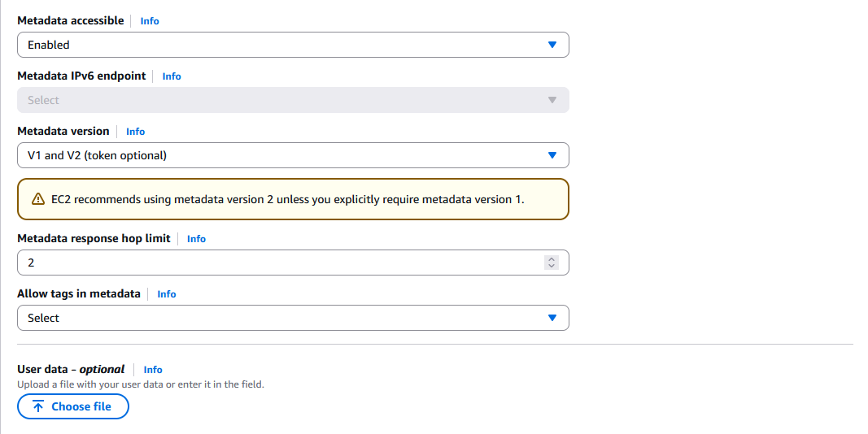Expand the Allow tags in metadata dropdown
868x434 pixels.
pos(293,318)
